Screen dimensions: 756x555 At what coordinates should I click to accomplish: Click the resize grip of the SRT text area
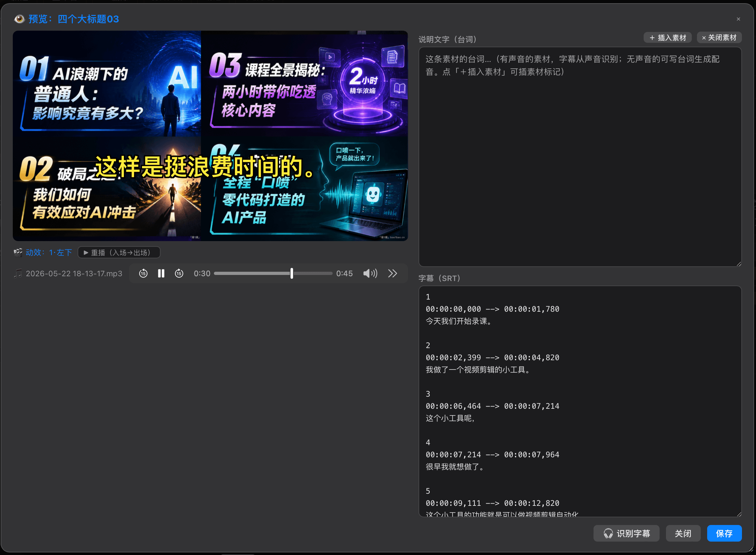point(738,514)
